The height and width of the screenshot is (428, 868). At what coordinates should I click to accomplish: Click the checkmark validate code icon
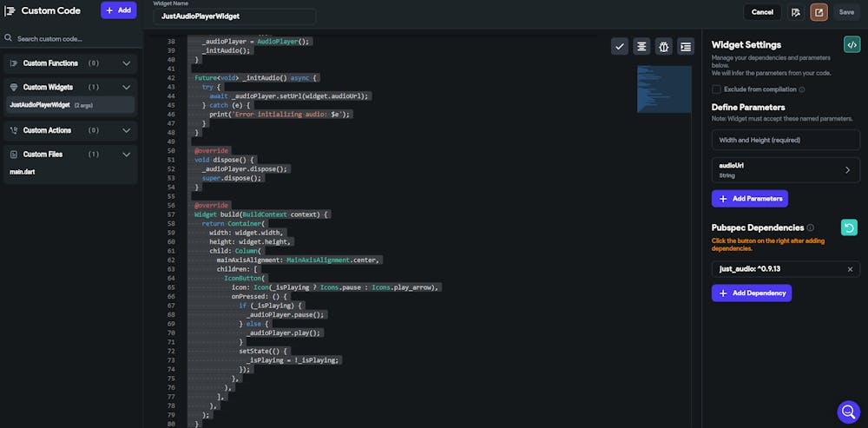click(620, 47)
